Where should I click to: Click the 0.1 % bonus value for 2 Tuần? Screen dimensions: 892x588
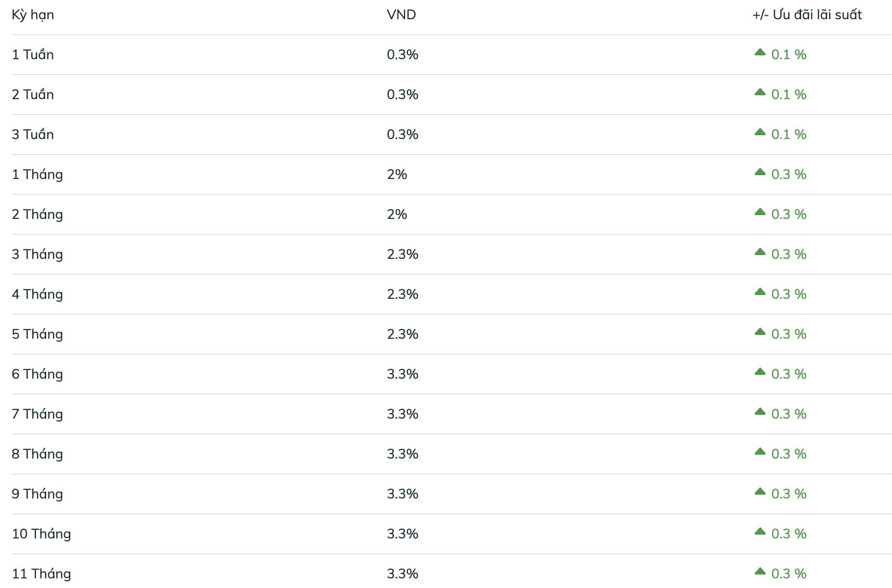(789, 95)
